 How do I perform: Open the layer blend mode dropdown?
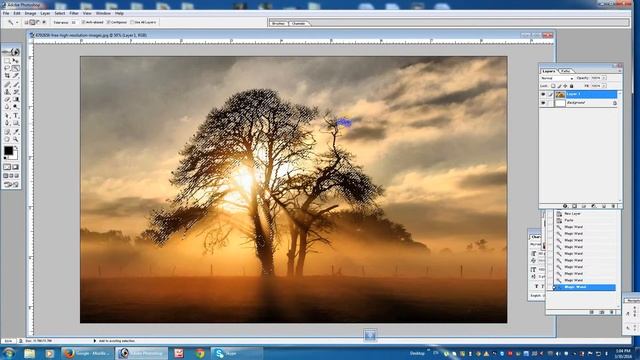(557, 78)
